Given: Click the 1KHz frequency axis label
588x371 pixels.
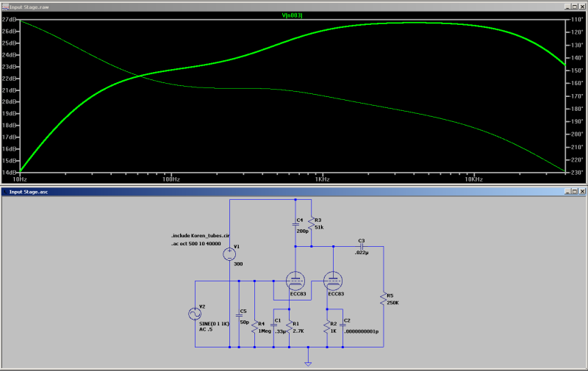Looking at the screenshot, I should click(323, 179).
